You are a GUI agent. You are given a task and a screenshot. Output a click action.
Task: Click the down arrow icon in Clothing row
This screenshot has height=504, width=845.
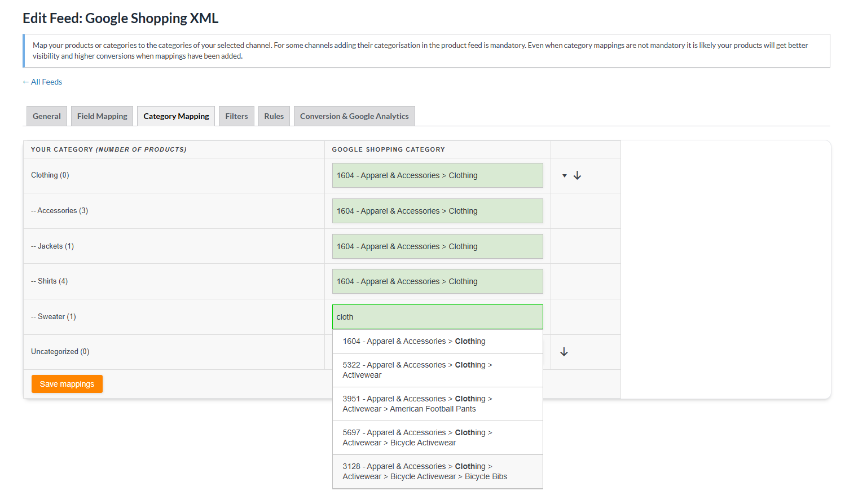coord(577,175)
